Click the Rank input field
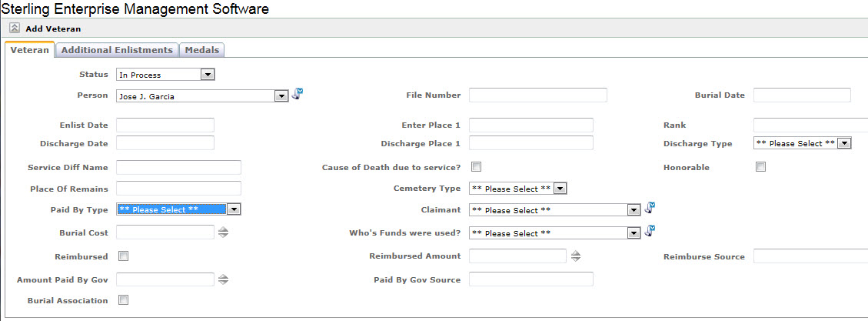 pos(810,125)
